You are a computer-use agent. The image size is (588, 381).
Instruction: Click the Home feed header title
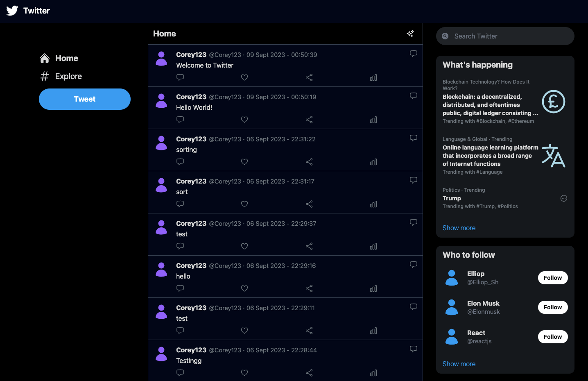165,34
